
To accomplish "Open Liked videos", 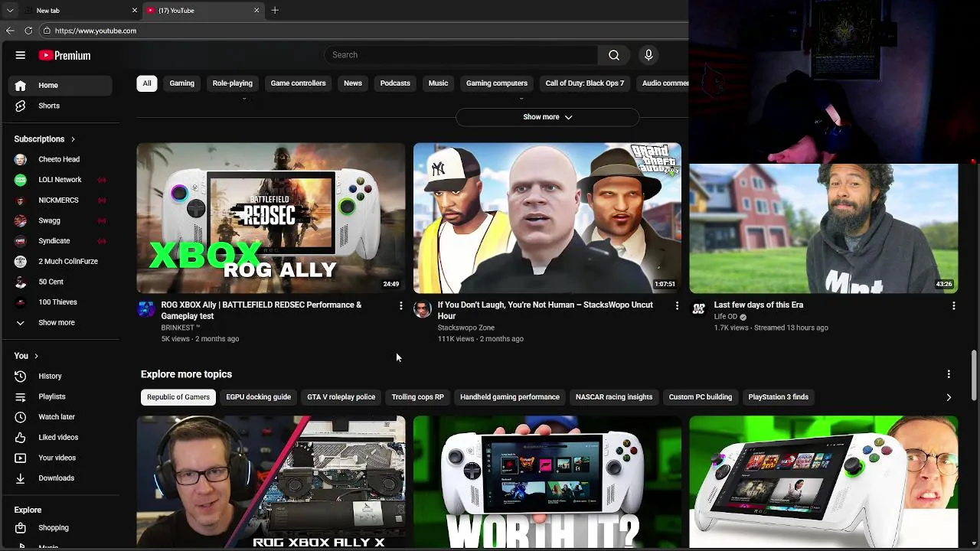I will (x=60, y=437).
